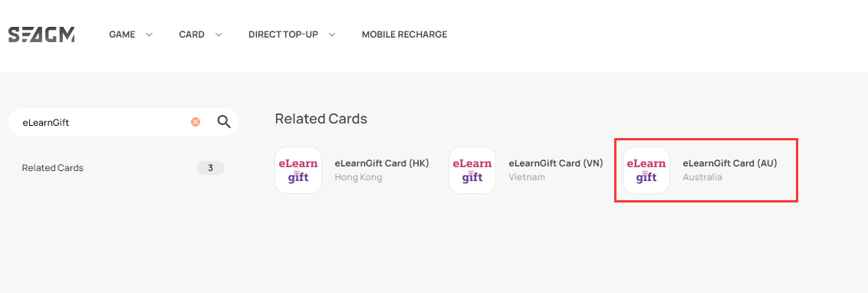Viewport: 868px width, 293px height.
Task: Open the DIRECT TOP-UP menu
Action: point(283,35)
